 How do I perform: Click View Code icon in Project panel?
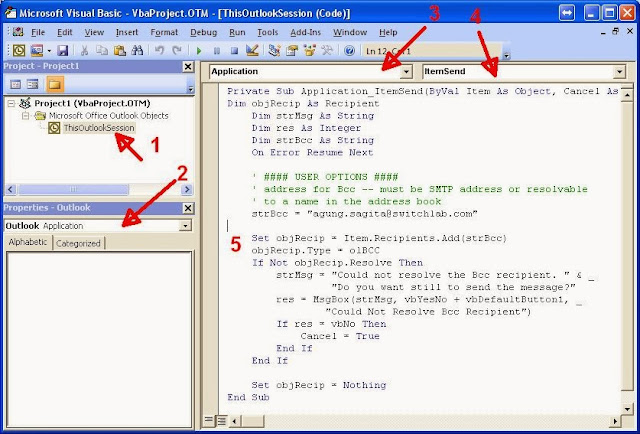coord(16,85)
